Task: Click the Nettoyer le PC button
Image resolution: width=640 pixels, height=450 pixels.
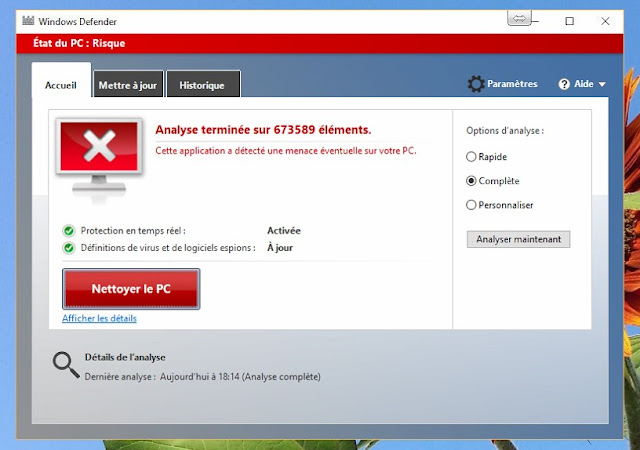Action: coord(131,289)
